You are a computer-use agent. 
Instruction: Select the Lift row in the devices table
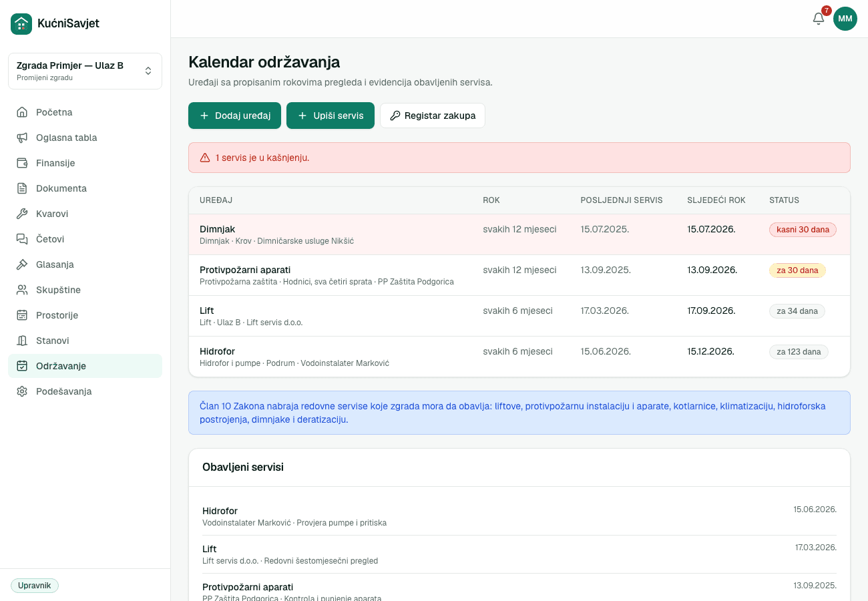(519, 316)
